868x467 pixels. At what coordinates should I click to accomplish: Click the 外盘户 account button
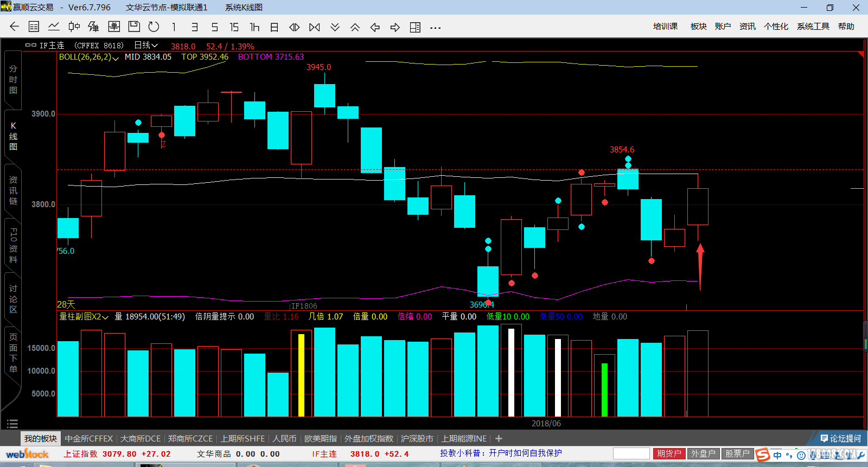point(703,453)
